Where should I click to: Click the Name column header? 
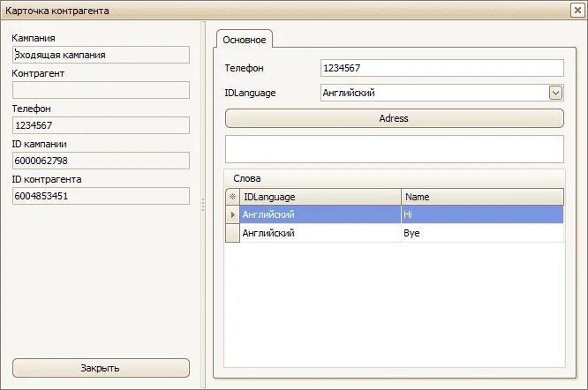[x=482, y=197]
